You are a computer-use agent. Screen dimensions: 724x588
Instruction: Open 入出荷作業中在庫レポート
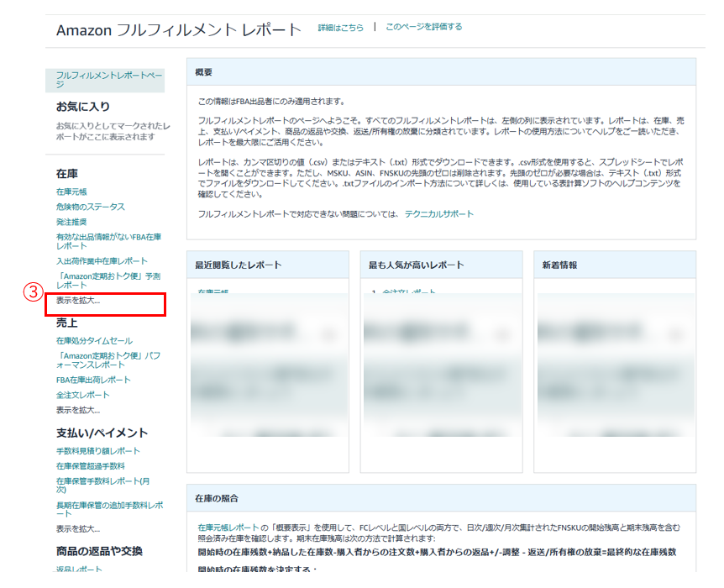102,261
